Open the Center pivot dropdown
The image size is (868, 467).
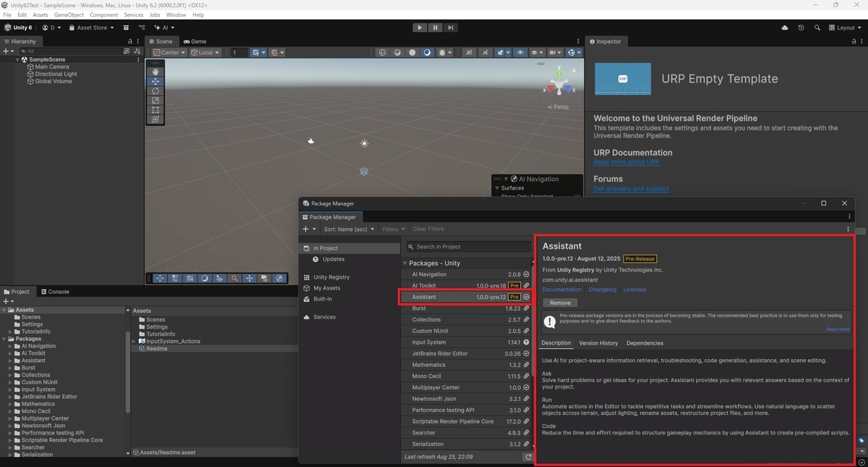(169, 52)
